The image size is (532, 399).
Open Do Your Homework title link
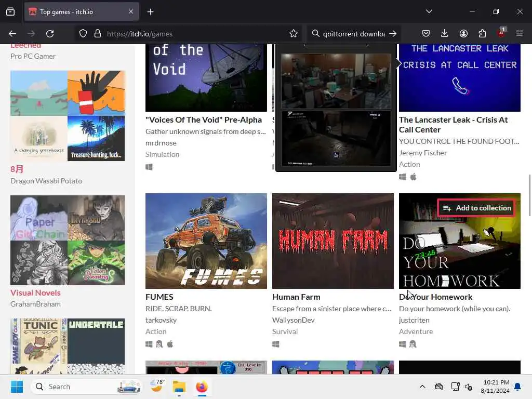tap(435, 297)
